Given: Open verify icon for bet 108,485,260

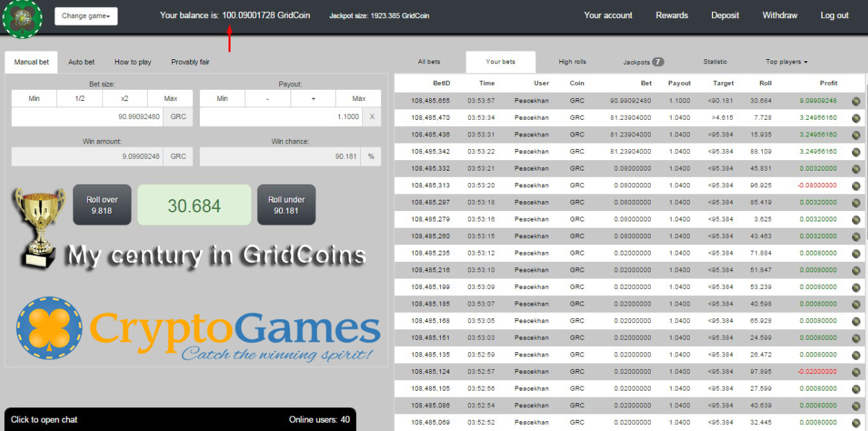Looking at the screenshot, I should click(x=855, y=236).
